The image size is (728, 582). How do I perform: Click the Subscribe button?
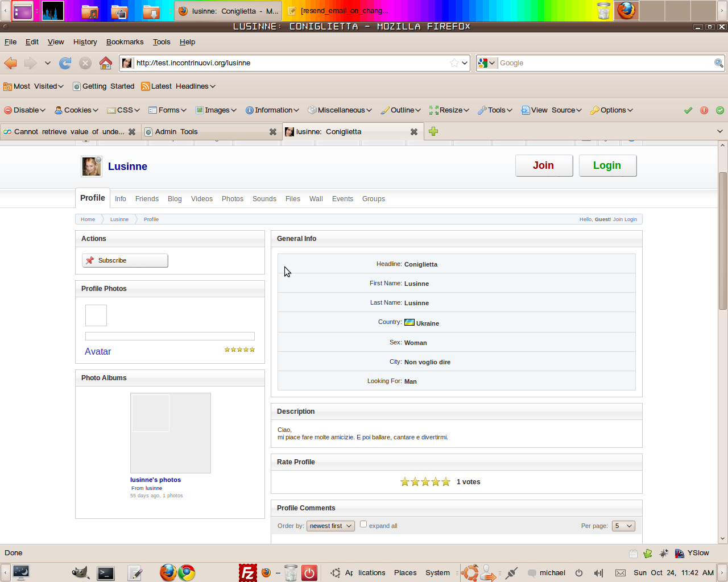(x=125, y=260)
